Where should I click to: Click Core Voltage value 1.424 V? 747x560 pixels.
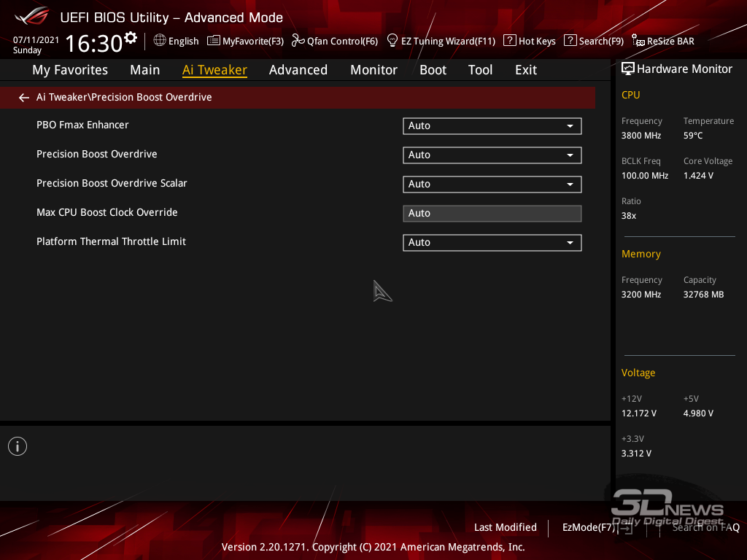point(698,176)
